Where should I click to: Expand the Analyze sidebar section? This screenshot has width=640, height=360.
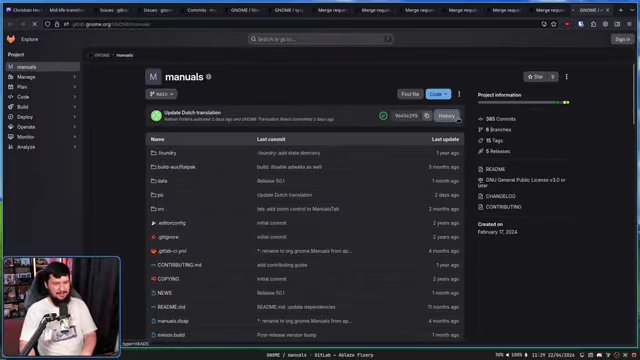[x=42, y=147]
